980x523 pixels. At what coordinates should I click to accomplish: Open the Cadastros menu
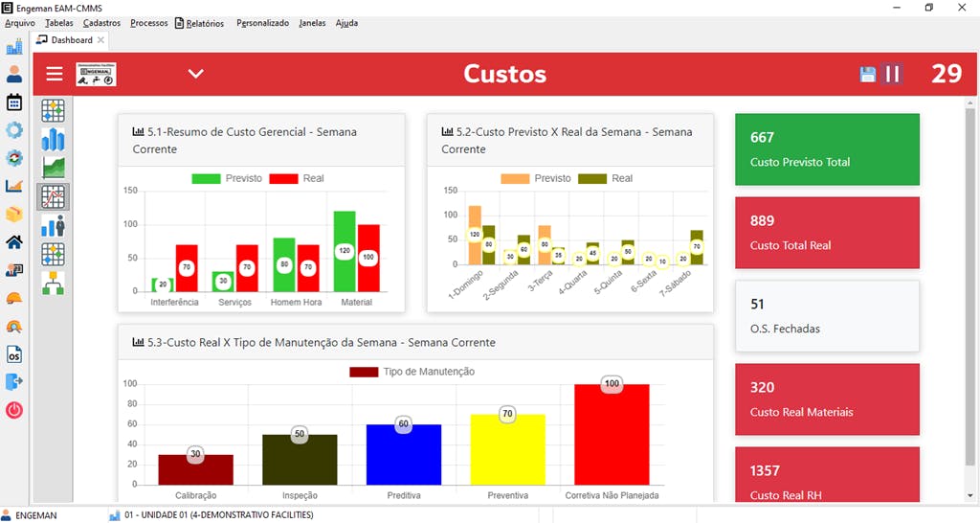tap(101, 23)
